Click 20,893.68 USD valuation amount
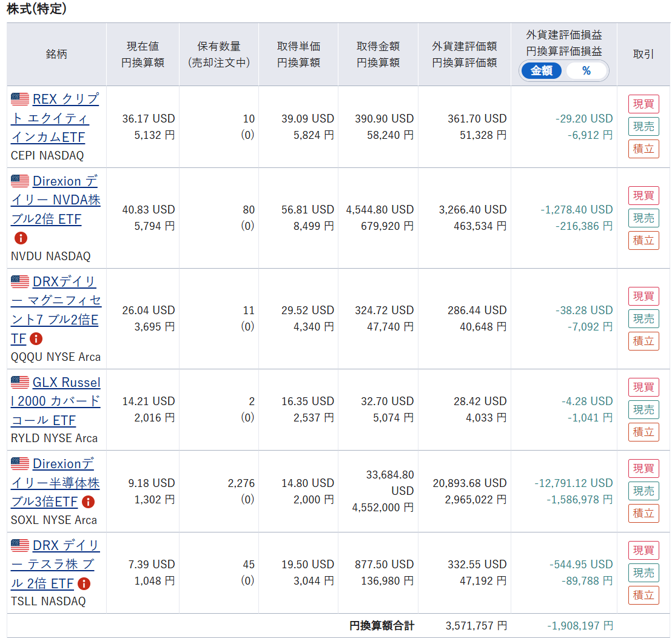Image resolution: width=672 pixels, height=638 pixels. pos(469,483)
